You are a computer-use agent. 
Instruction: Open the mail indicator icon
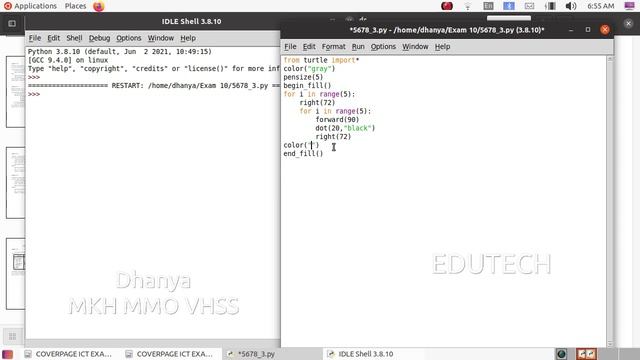coord(529,6)
